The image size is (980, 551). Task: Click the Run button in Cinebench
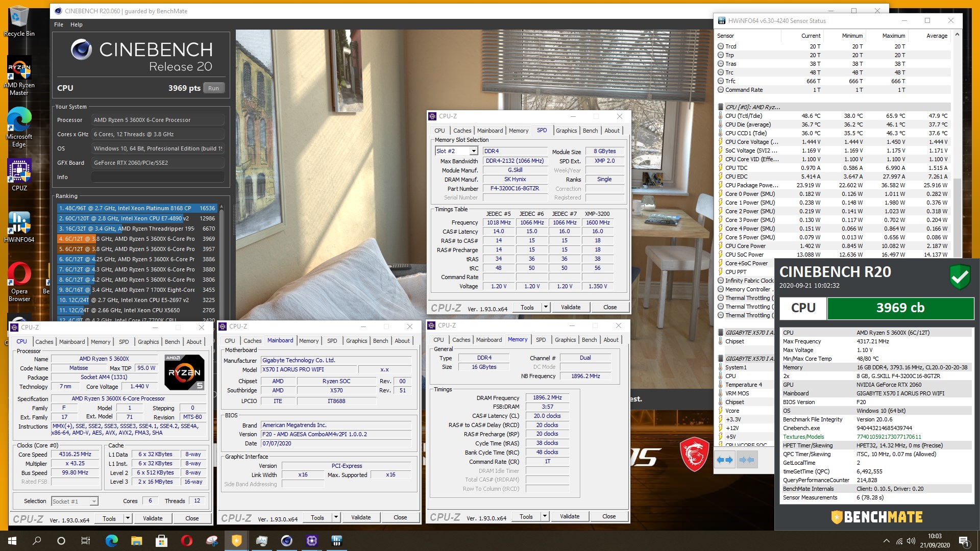tap(214, 88)
